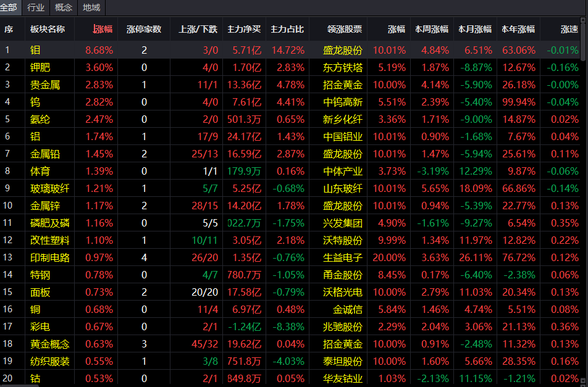Select the 铜 sector name
The width and height of the screenshot is (588, 387).
35,309
